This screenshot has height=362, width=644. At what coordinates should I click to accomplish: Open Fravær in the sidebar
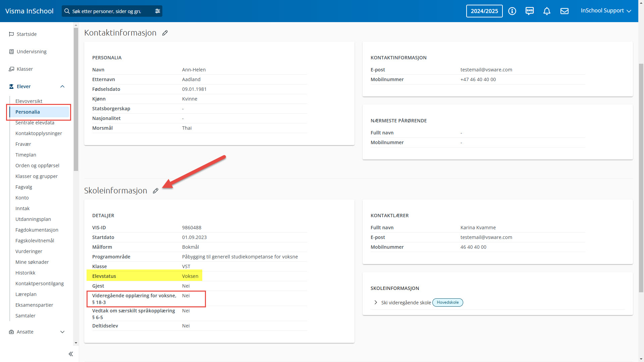point(23,144)
